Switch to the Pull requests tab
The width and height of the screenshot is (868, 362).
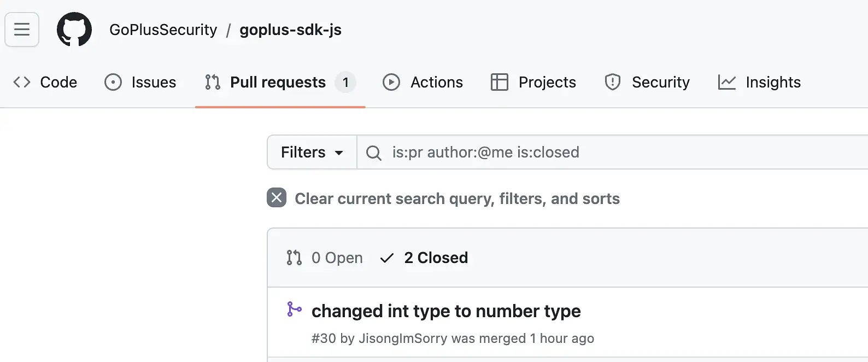click(280, 82)
